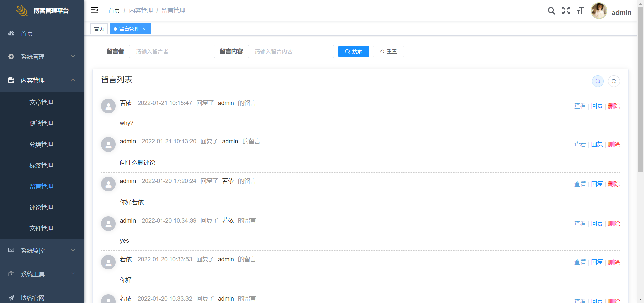Expand the 系统管理 sidebar menu
This screenshot has height=303, width=644.
coord(42,57)
